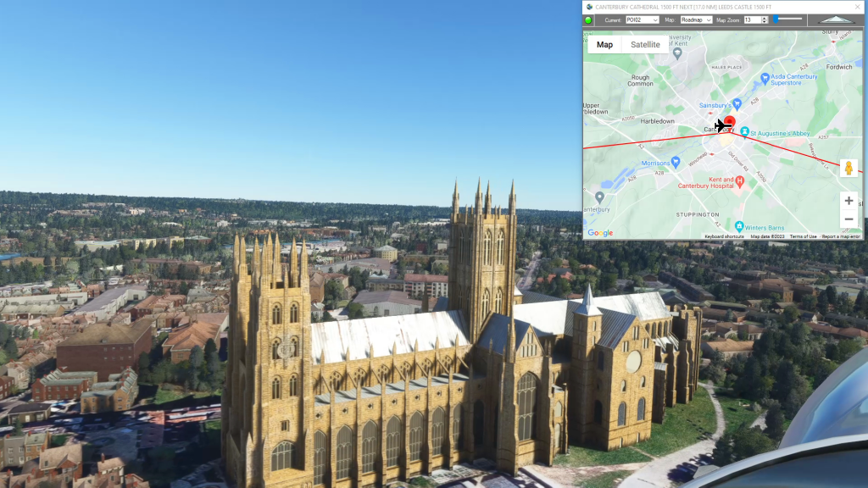The image size is (868, 488).
Task: Adjust the blue slider next to Map Zoom
Action: click(x=776, y=19)
